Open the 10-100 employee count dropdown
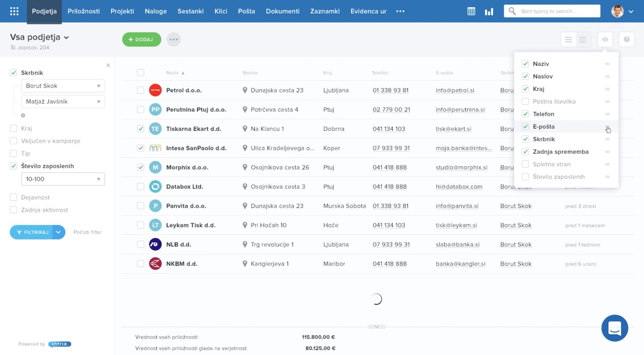This screenshot has width=644, height=355. pos(63,179)
